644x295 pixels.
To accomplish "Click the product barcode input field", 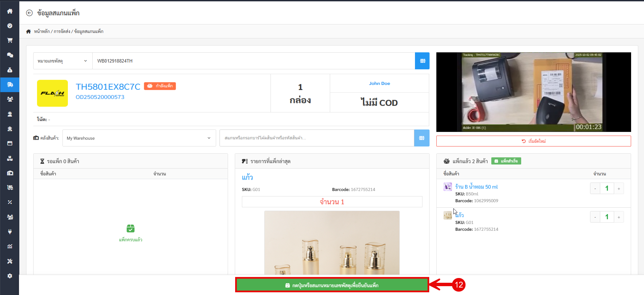I will pyautogui.click(x=317, y=138).
